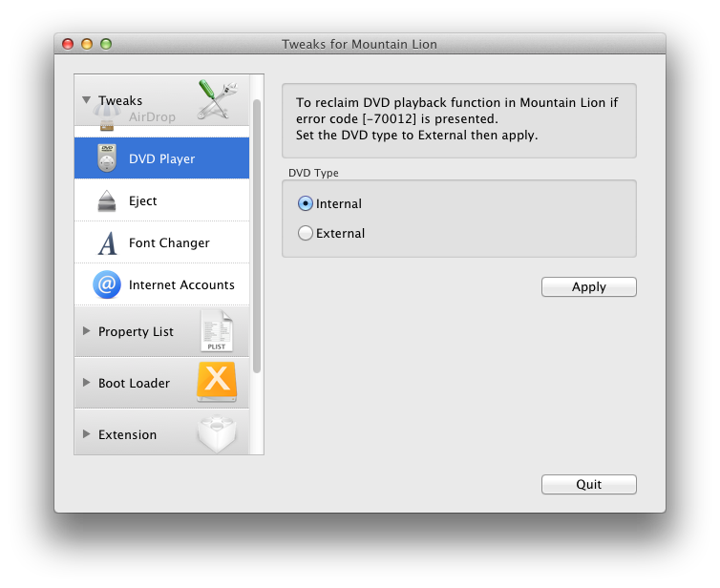This screenshot has width=720, height=588.
Task: Click the Apply button
Action: [x=588, y=287]
